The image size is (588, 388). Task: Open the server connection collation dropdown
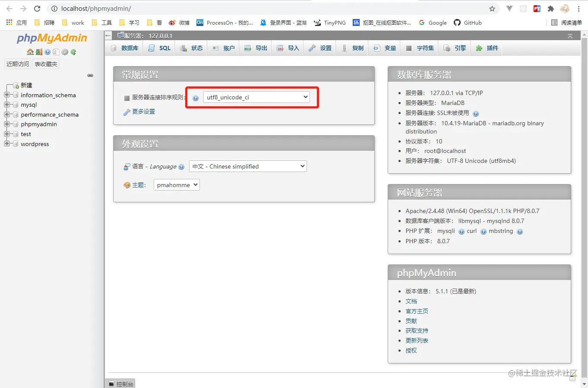(x=256, y=97)
